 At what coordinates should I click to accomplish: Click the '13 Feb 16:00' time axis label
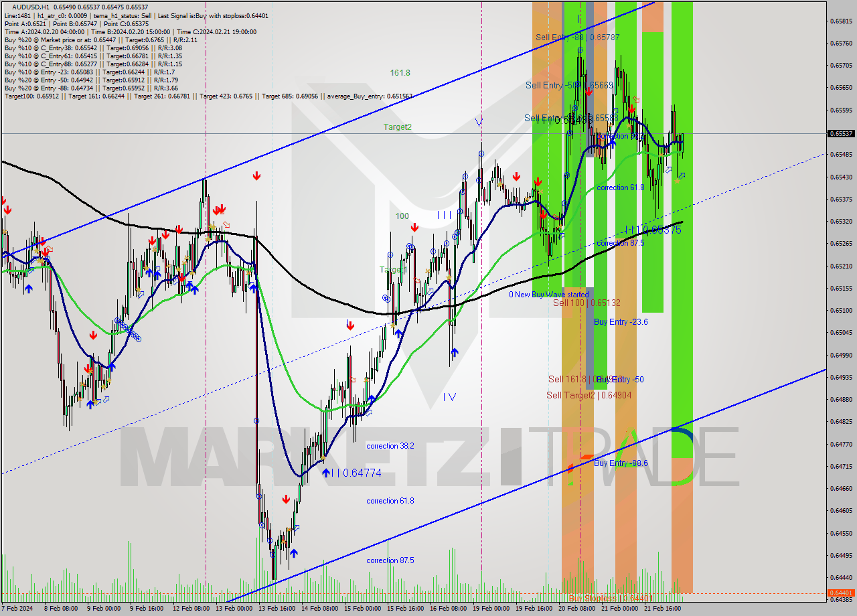tap(277, 609)
